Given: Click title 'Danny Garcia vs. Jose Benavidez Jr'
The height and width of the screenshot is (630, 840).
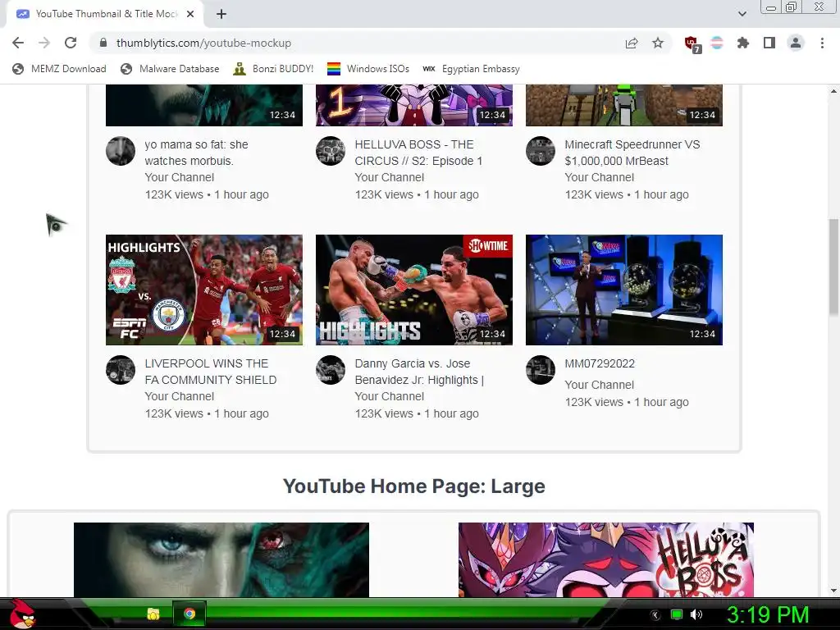Looking at the screenshot, I should (x=419, y=372).
